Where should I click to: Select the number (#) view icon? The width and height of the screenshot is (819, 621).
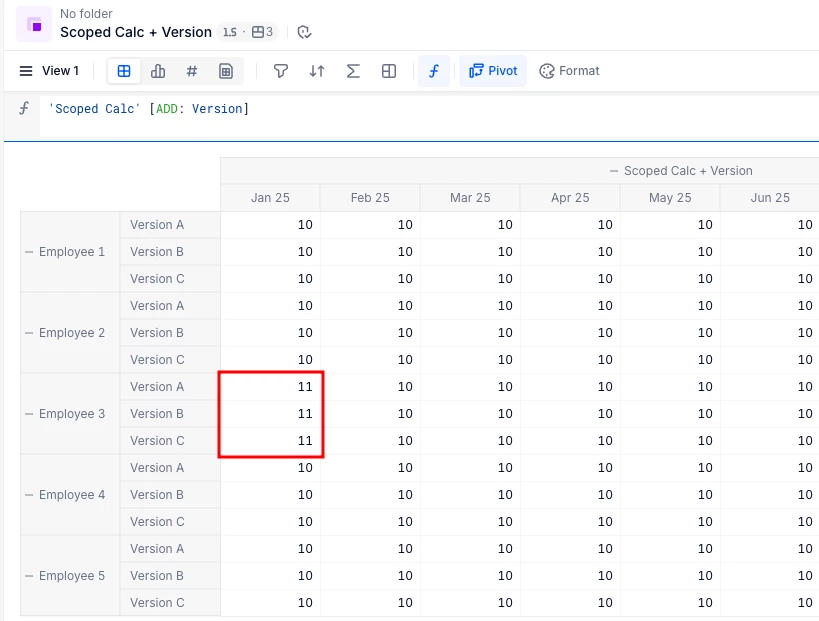[192, 71]
